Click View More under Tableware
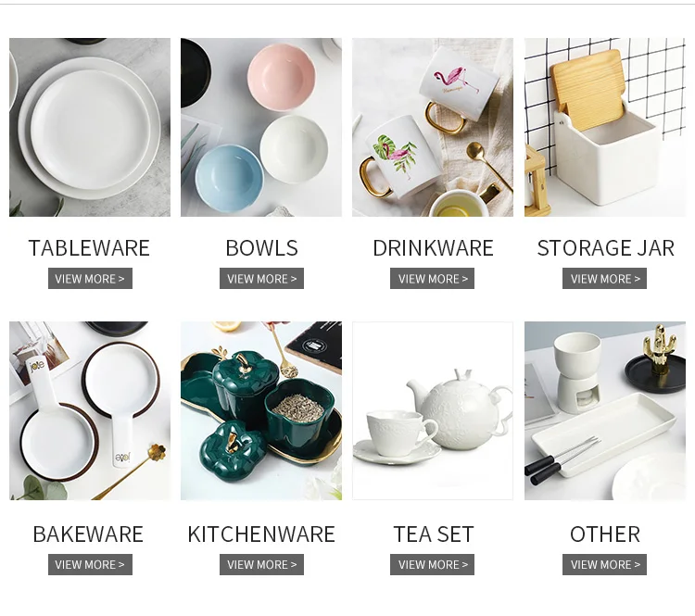Screen dimensions: 695x616 (90, 278)
